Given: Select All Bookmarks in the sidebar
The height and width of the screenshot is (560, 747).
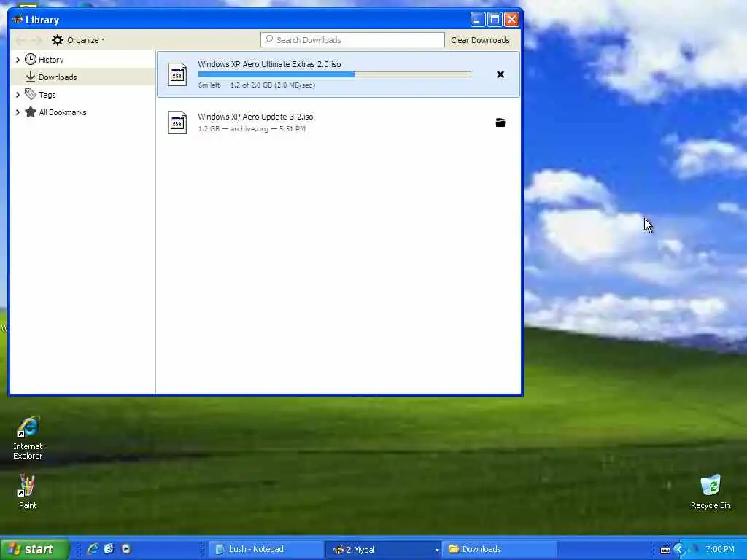Looking at the screenshot, I should tap(63, 112).
